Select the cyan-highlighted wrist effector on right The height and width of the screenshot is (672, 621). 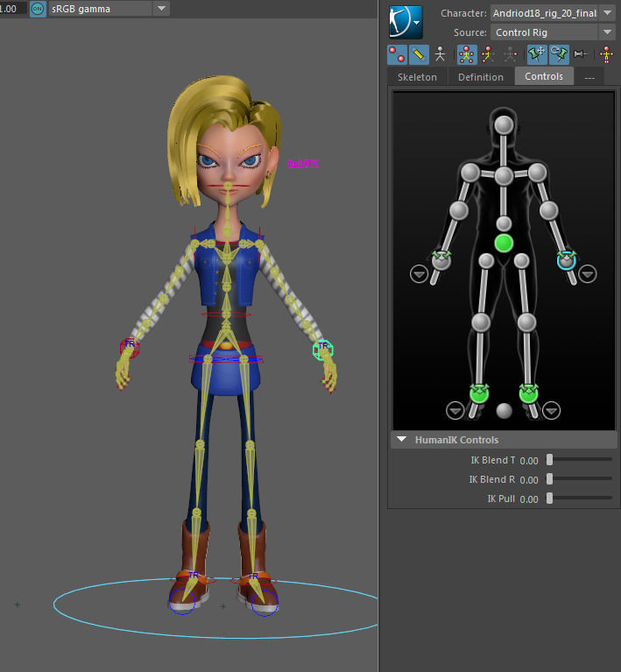pos(566,259)
